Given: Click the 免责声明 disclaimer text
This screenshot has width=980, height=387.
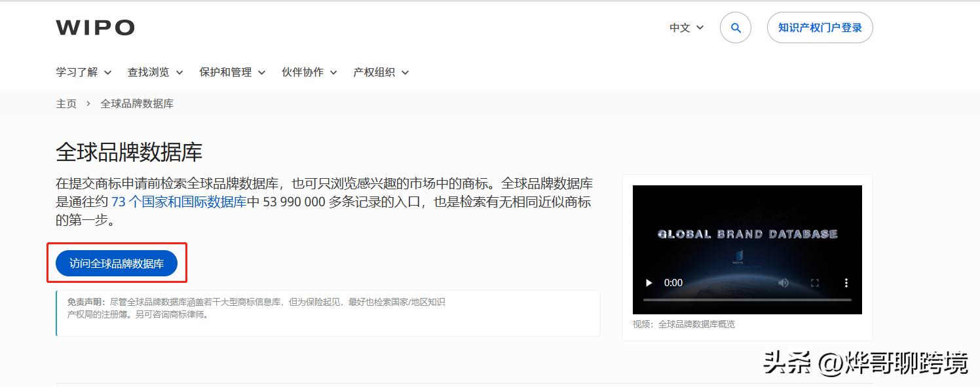Looking at the screenshot, I should [257, 308].
